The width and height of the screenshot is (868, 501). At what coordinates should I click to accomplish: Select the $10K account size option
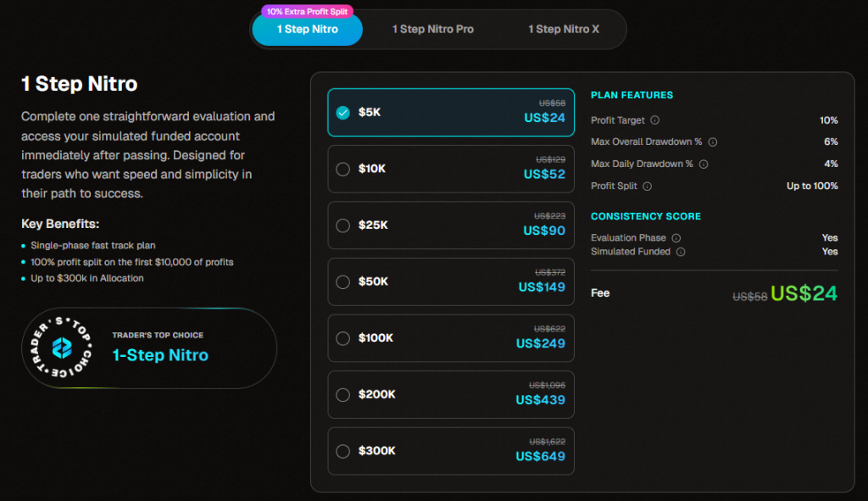click(x=343, y=169)
